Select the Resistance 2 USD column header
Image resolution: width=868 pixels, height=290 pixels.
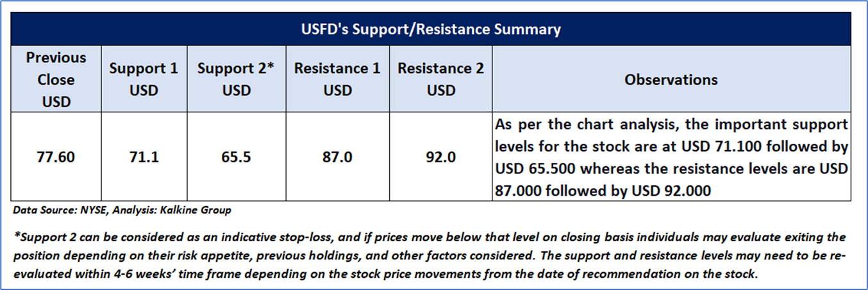point(441,80)
